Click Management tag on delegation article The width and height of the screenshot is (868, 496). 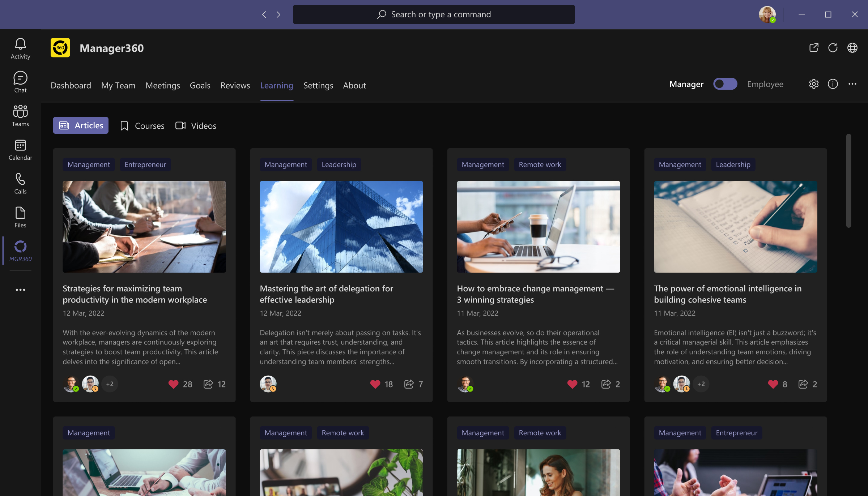[x=286, y=164]
